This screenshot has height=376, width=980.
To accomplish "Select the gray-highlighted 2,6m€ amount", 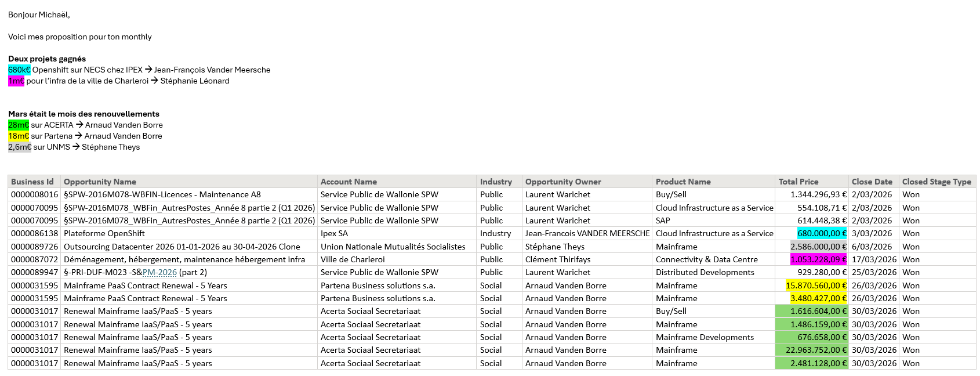I will [x=20, y=147].
